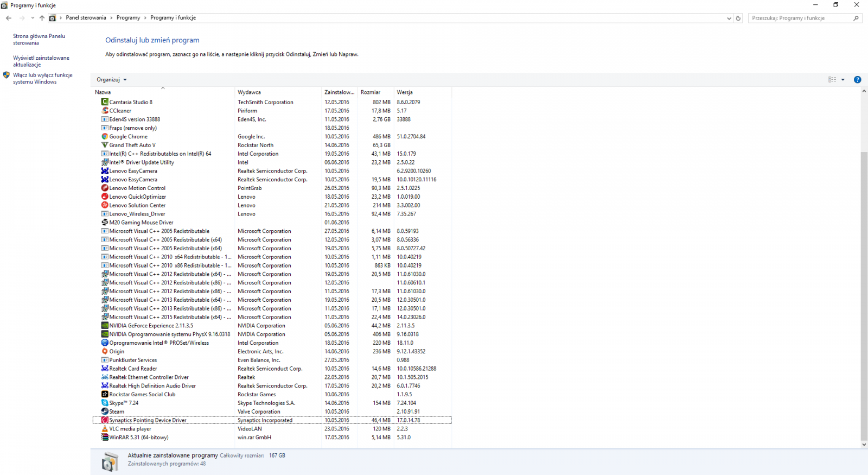Viewport: 868px width, 475px height.
Task: Click the refresh button in address bar
Action: click(738, 18)
